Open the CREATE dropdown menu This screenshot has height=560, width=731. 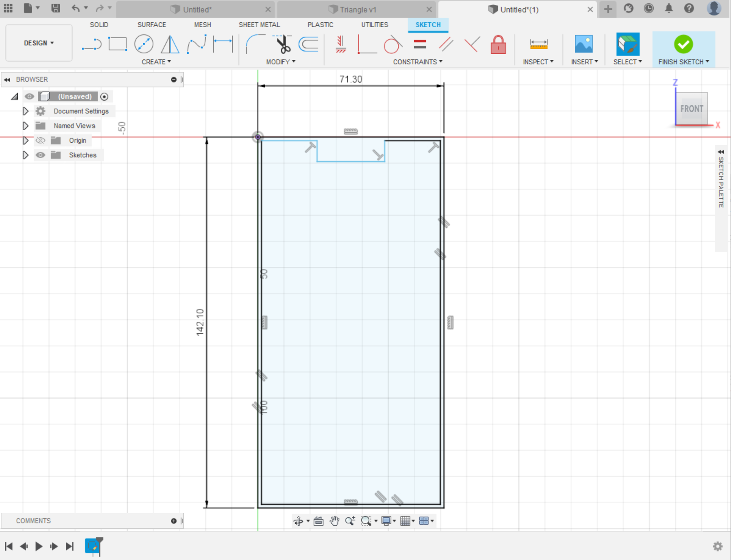point(156,62)
